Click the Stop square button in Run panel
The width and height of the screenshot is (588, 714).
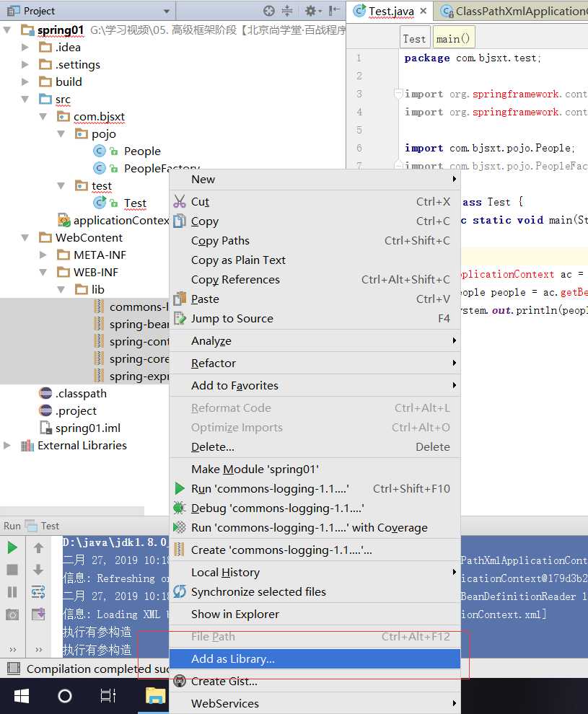coord(12,570)
